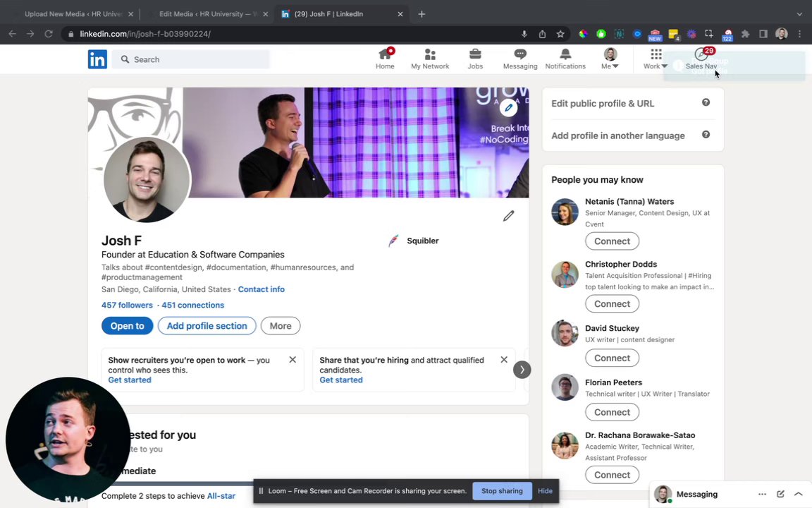This screenshot has height=508, width=812.
Task: Go forward in browser history
Action: pos(30,34)
